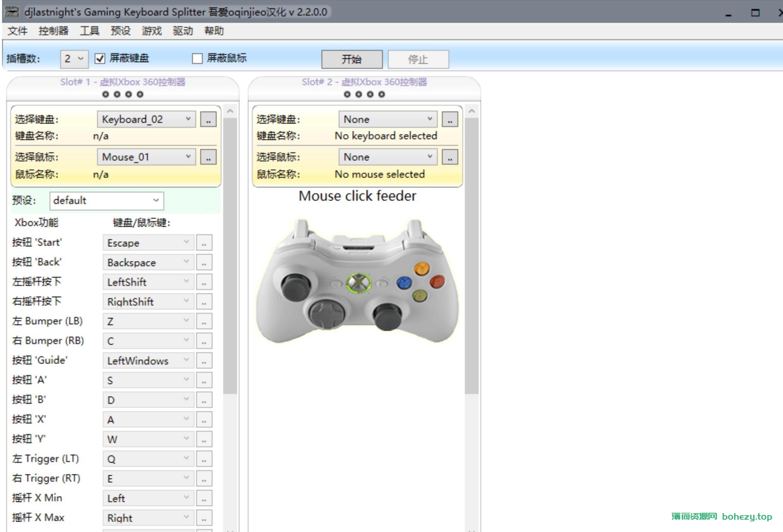The image size is (783, 532).
Task: Open Slot 2 keyboard dropdown showing None
Action: [388, 119]
